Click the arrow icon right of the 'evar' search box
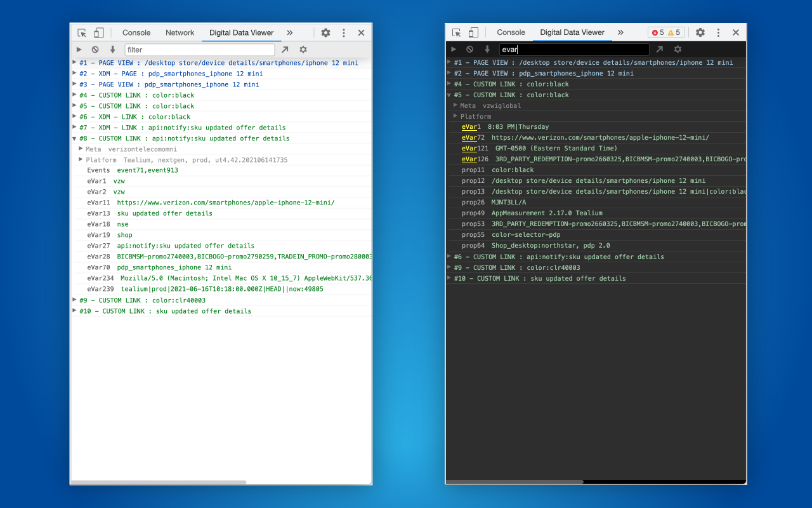812x508 pixels. pyautogui.click(x=660, y=50)
